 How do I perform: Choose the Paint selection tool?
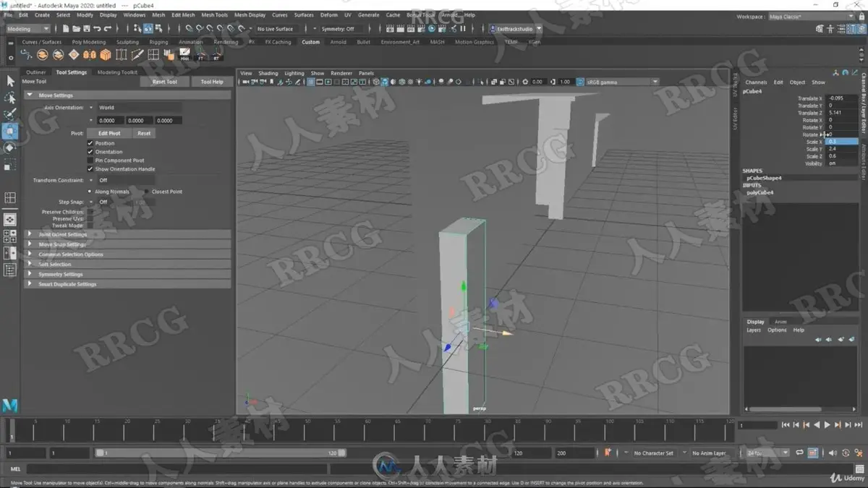[x=9, y=114]
